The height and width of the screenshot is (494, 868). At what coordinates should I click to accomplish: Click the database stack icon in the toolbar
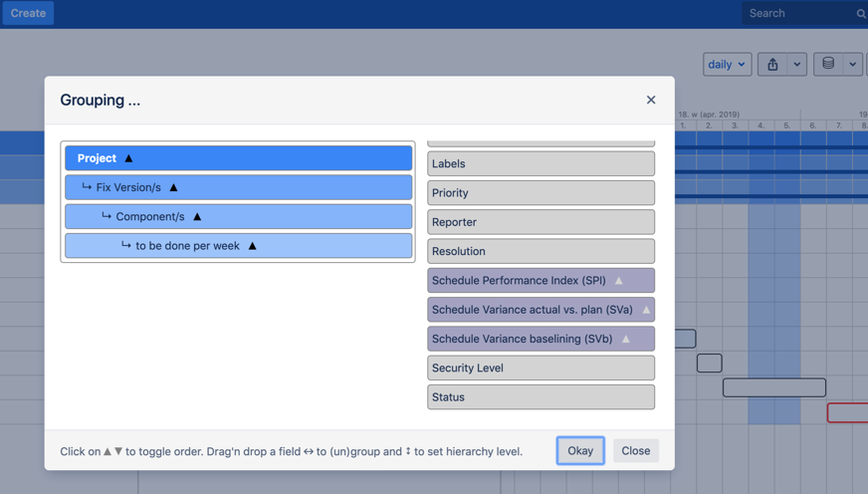(x=828, y=65)
